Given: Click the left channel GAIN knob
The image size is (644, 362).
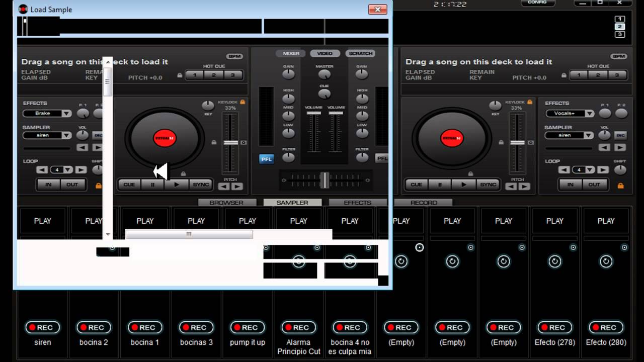Looking at the screenshot, I should pos(288,74).
